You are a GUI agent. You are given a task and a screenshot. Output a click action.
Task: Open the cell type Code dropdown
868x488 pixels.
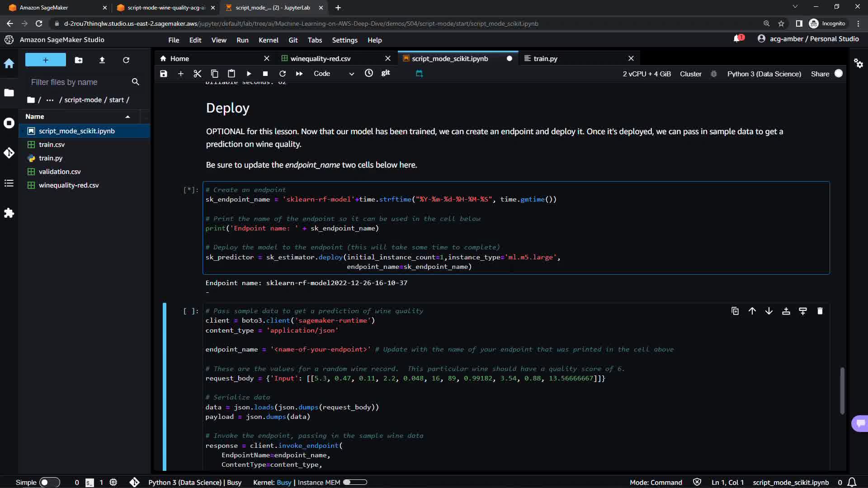click(334, 74)
